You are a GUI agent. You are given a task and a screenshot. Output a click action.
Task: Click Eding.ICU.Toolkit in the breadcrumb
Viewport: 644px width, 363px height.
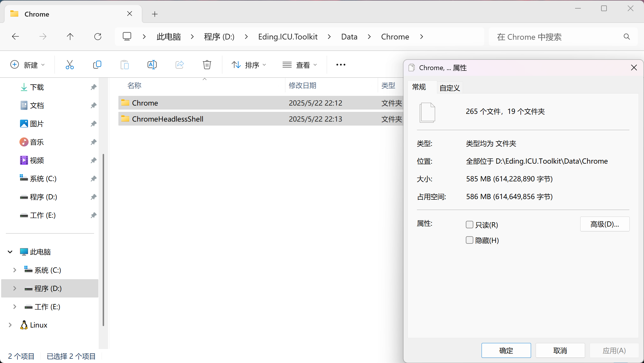288,37
